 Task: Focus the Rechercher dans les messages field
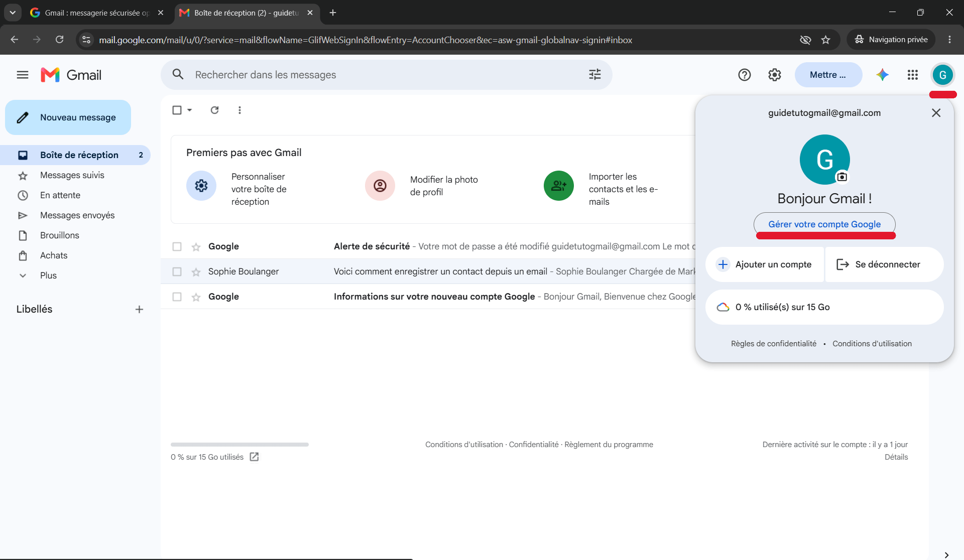click(387, 75)
